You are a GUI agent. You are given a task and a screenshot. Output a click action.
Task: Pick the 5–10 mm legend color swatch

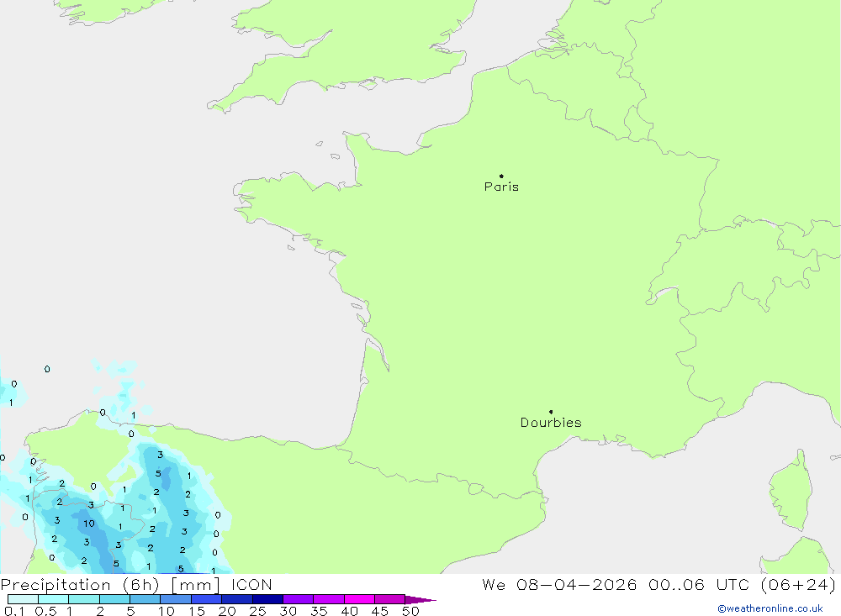click(145, 599)
